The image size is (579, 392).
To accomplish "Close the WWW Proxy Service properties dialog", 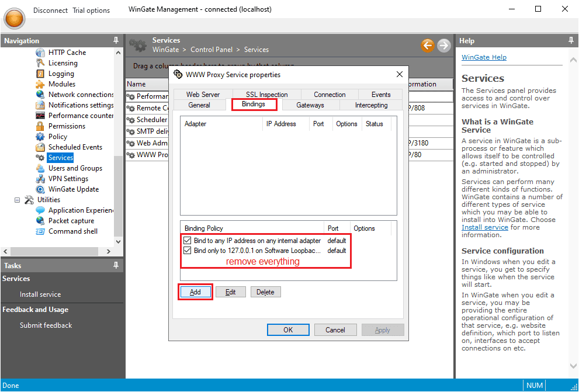I will point(400,75).
